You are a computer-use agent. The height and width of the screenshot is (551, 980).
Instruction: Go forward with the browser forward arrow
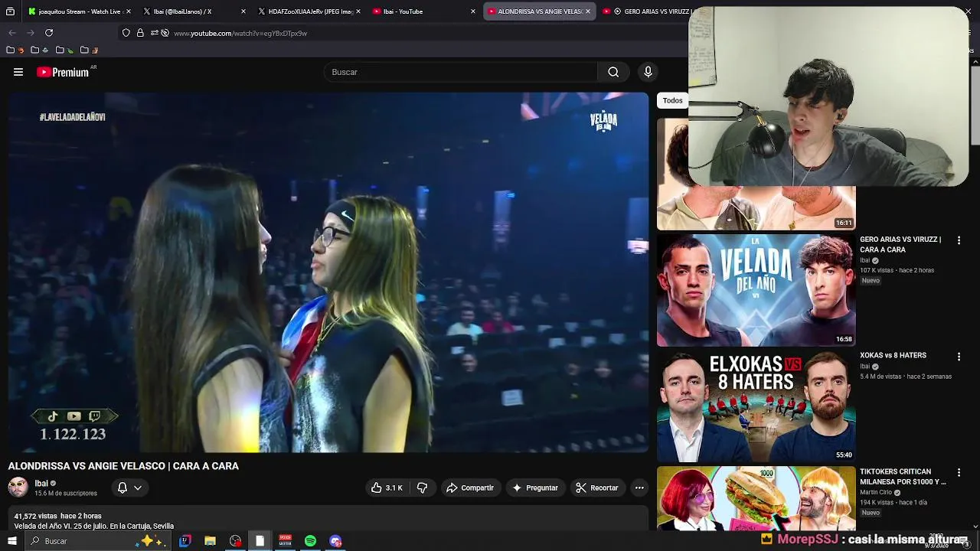coord(31,33)
